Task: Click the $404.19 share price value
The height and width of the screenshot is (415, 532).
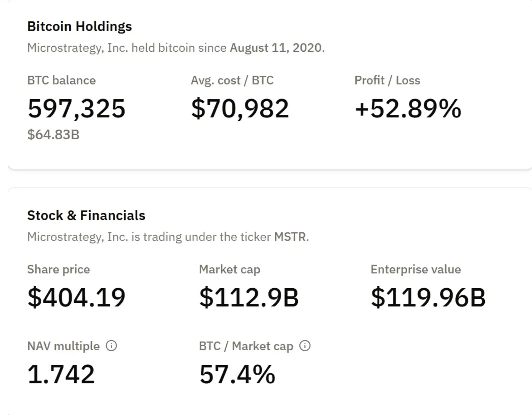Action: tap(77, 297)
